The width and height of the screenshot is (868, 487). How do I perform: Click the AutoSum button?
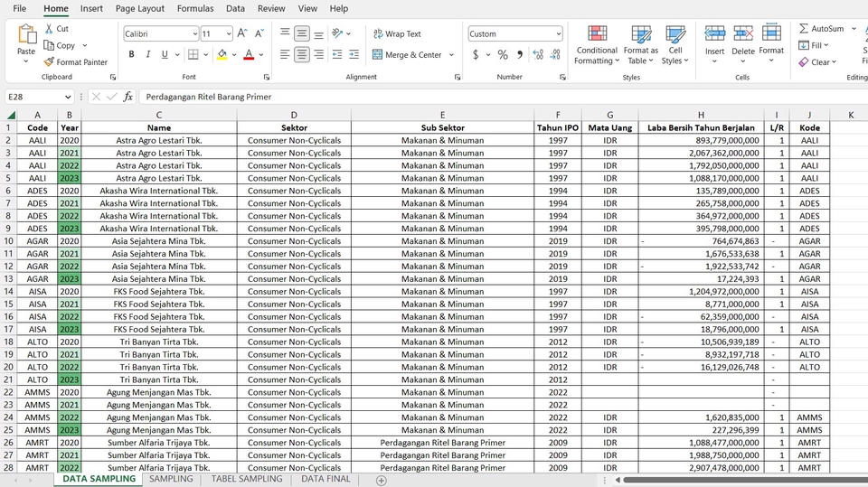pos(822,28)
